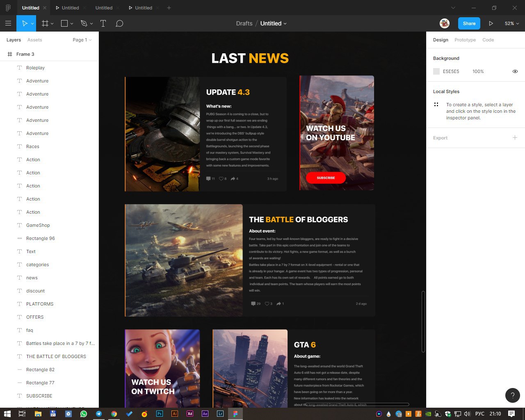Select the Rectangle shape tool
525x420 pixels.
[64, 23]
